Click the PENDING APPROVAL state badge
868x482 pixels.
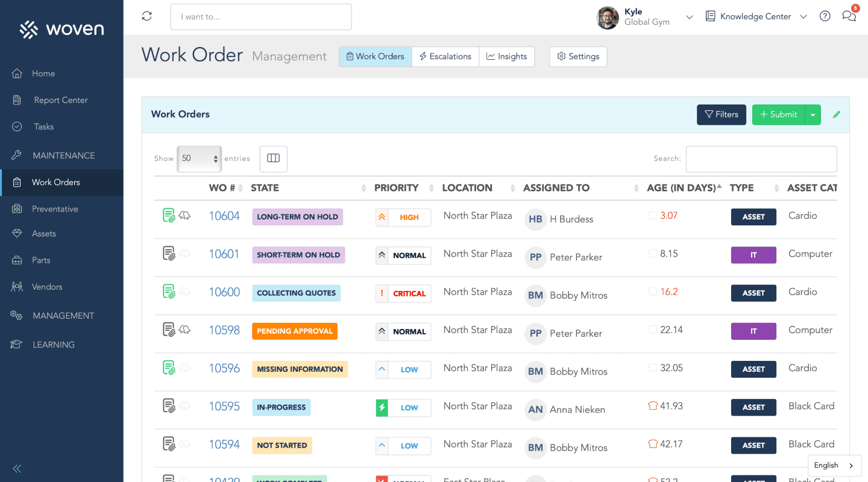tap(295, 331)
